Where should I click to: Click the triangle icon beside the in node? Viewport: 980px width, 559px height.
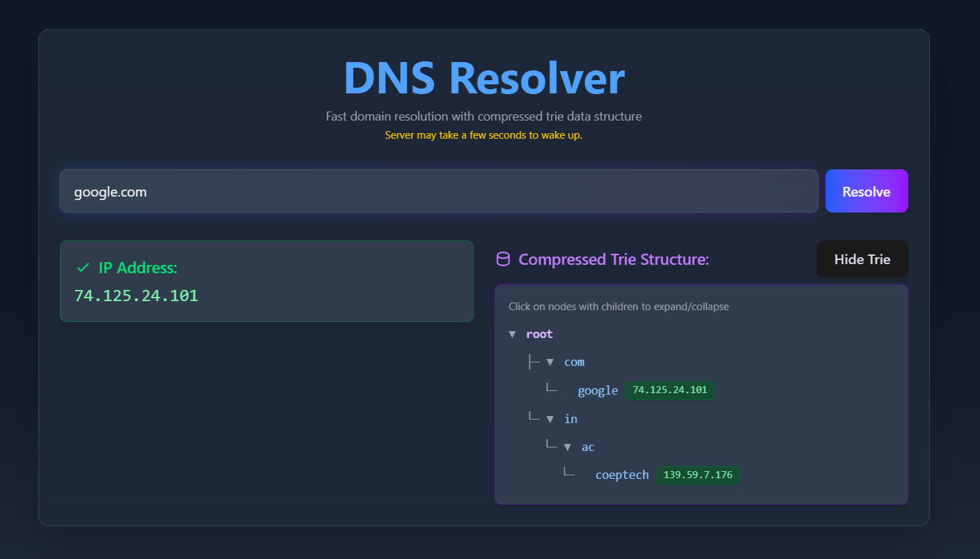[x=550, y=418]
